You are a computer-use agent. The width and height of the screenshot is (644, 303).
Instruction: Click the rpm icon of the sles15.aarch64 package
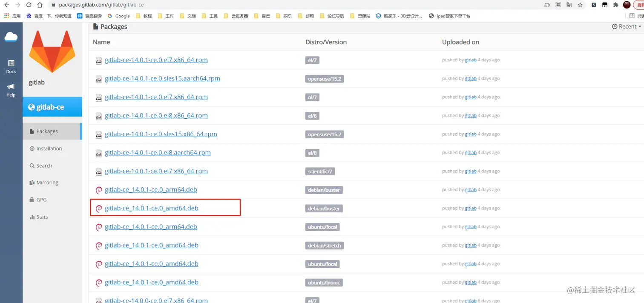99,79
